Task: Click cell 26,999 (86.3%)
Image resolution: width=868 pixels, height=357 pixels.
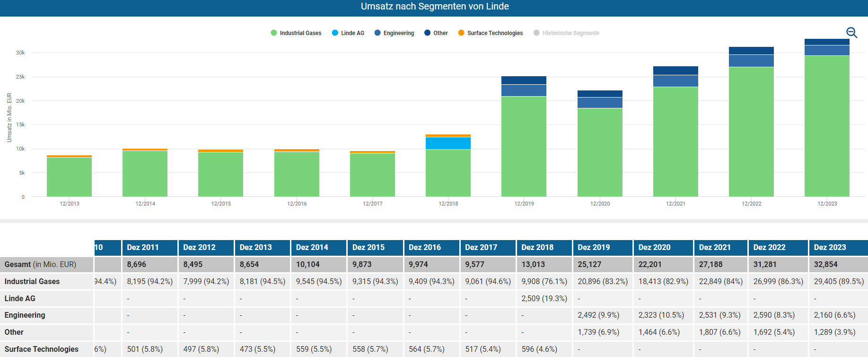Action: click(778, 282)
